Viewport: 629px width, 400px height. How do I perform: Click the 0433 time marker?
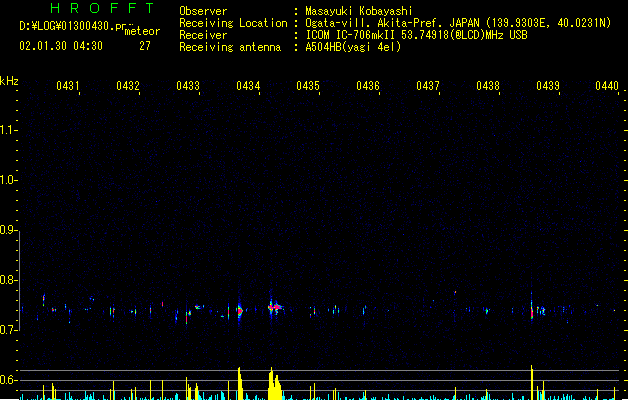click(x=188, y=86)
